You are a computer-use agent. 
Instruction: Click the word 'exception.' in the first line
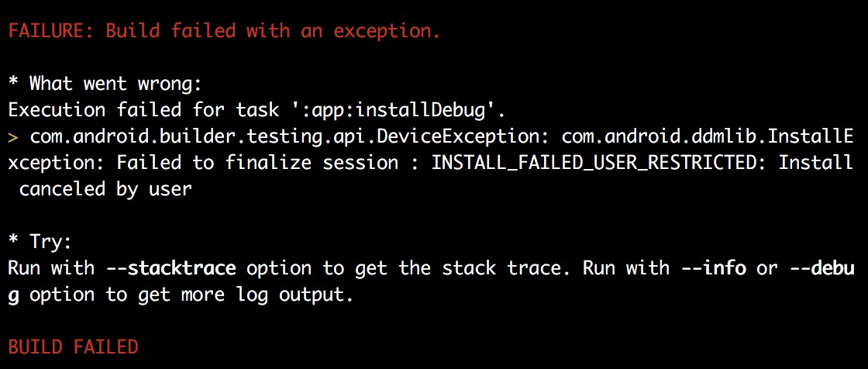[387, 31]
